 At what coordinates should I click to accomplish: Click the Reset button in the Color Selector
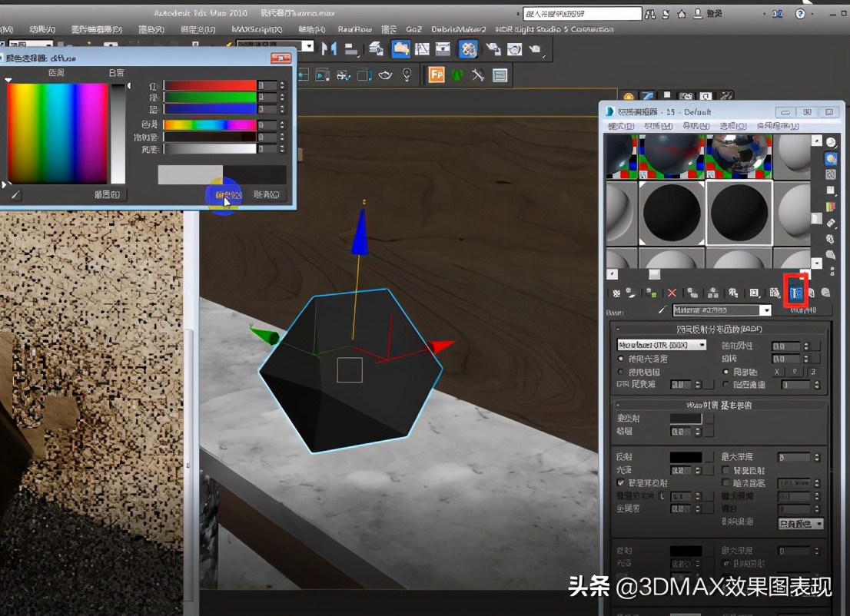[x=108, y=195]
